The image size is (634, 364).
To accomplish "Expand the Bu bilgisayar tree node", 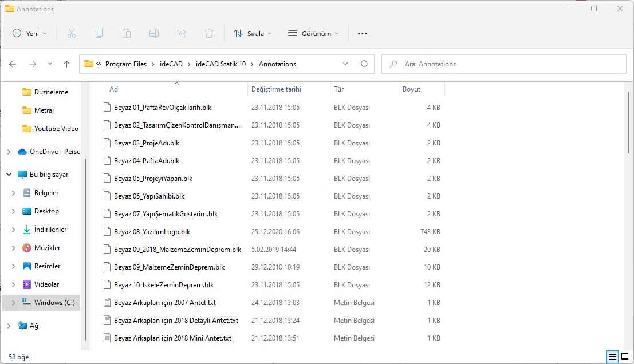I will coord(9,175).
